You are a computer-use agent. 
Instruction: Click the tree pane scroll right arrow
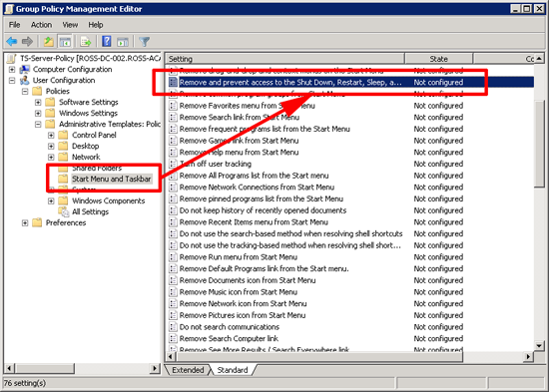tap(155, 368)
